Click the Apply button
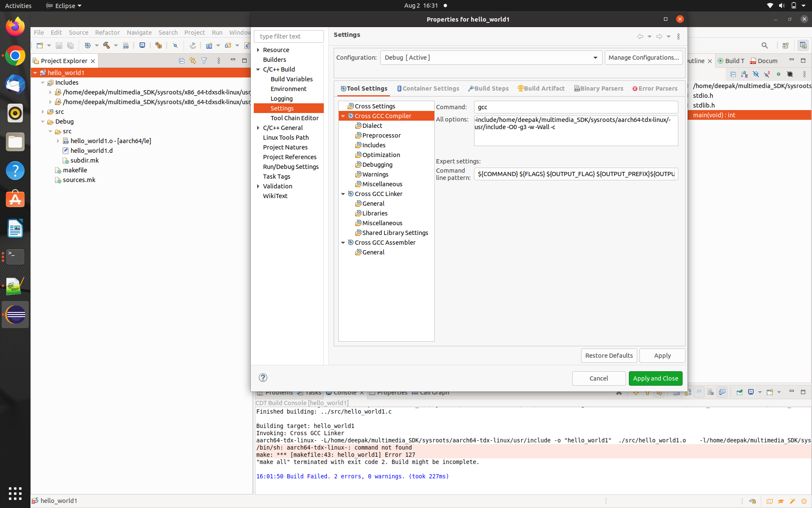812x508 pixels. coord(662,356)
